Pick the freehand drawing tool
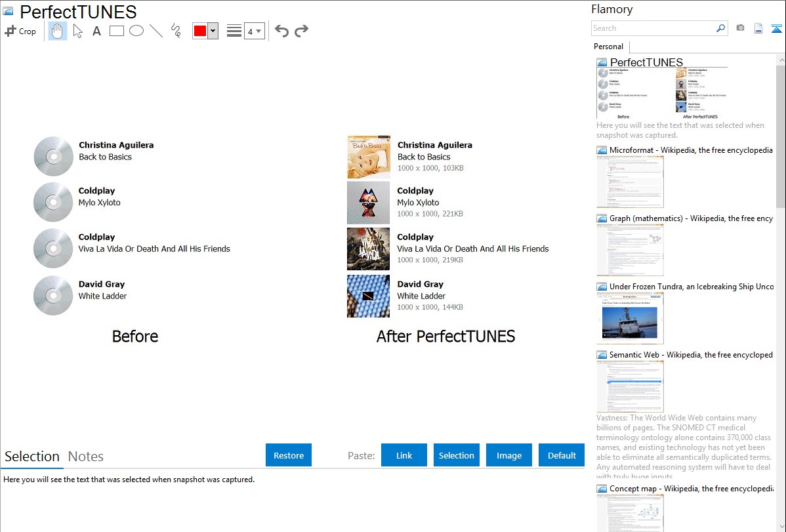This screenshot has width=786, height=532. click(176, 31)
